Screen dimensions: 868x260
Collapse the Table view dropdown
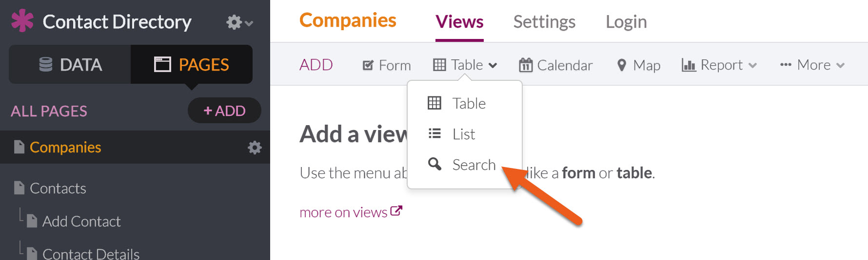465,65
